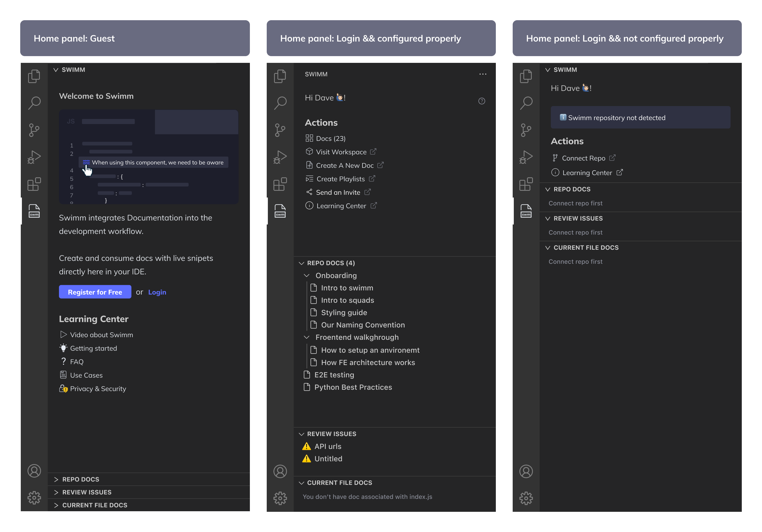762x532 pixels.
Task: Open the Styling guide document
Action: click(x=344, y=312)
